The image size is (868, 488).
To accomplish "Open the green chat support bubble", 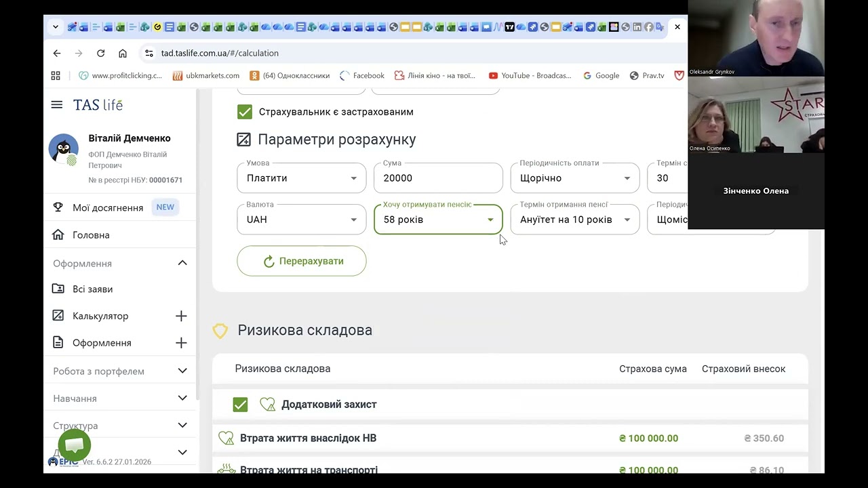I will (x=75, y=445).
